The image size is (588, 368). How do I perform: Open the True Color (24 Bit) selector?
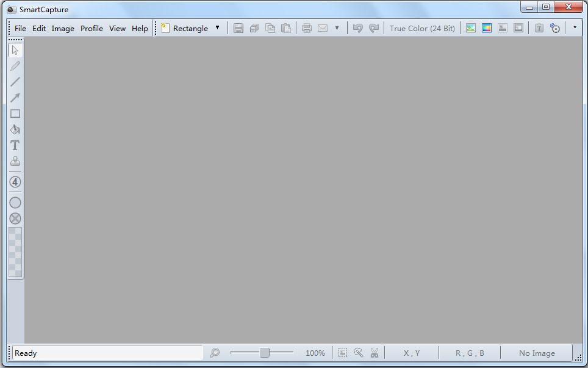click(x=422, y=28)
